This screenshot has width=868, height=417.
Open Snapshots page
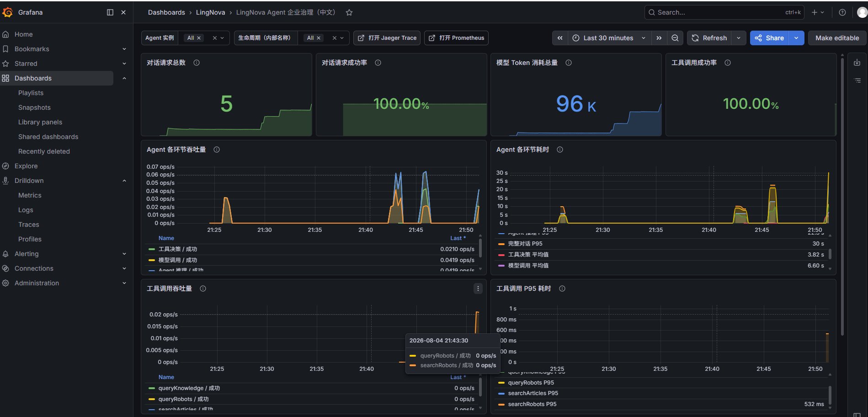coord(34,107)
